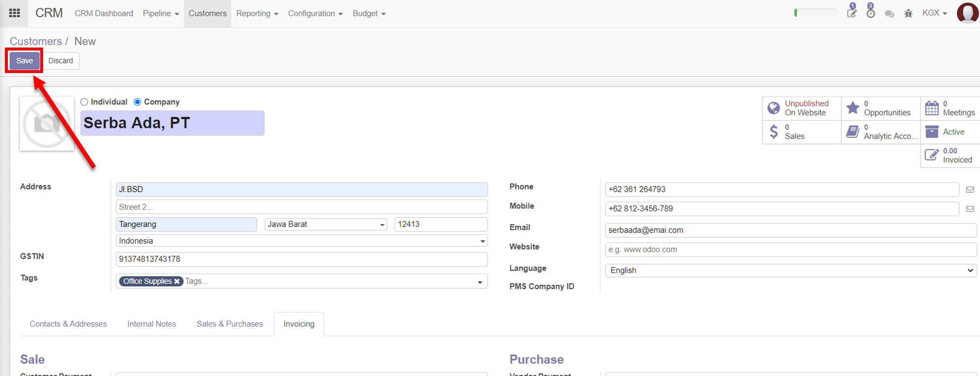Click the progress bar in top bar
The height and width of the screenshot is (376, 980).
815,13
